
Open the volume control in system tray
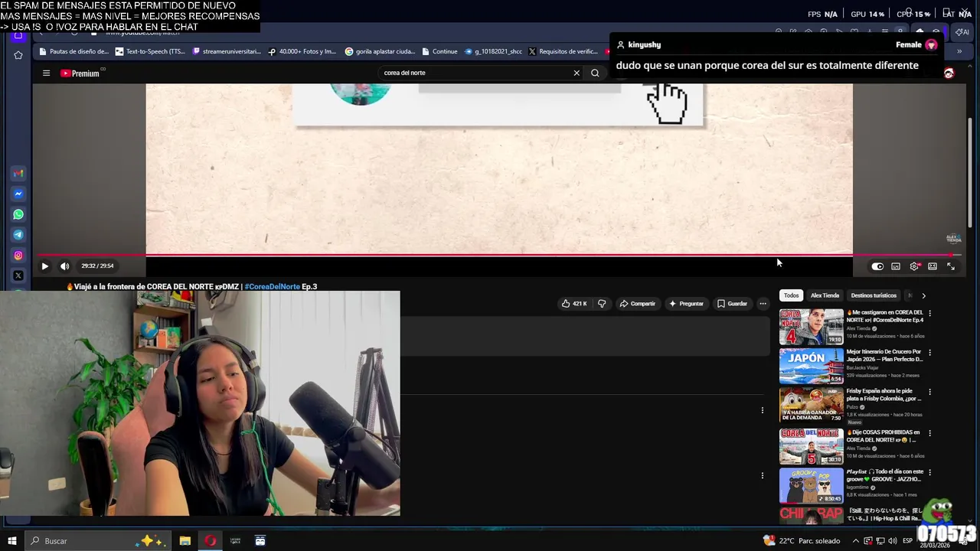point(893,541)
